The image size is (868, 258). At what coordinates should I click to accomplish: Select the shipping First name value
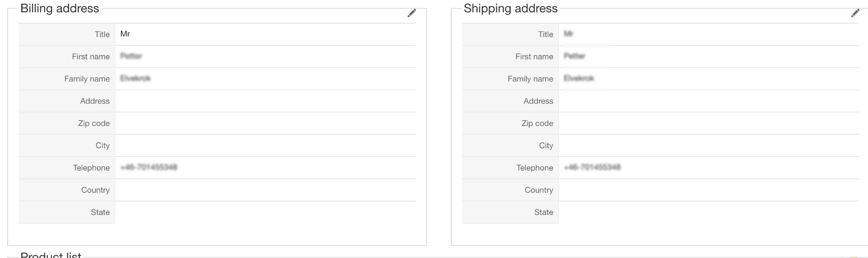(575, 56)
